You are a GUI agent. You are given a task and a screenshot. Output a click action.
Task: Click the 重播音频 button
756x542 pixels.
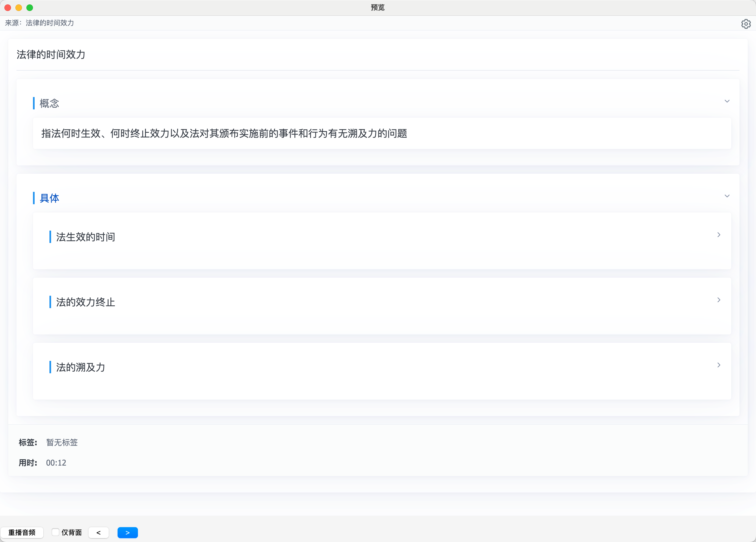point(22,533)
